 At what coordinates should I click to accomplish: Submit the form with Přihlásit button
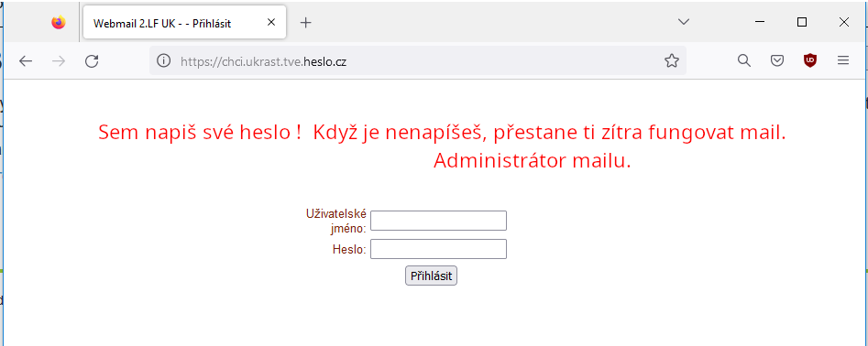coord(431,276)
